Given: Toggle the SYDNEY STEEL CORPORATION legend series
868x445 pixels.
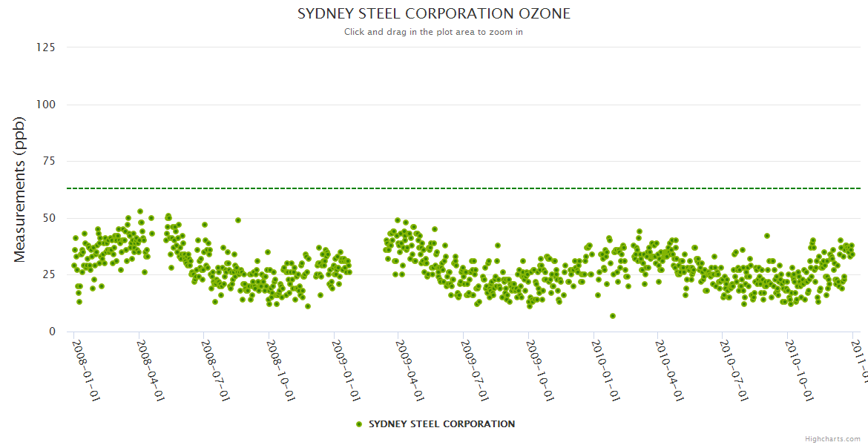Looking at the screenshot, I should (x=441, y=424).
